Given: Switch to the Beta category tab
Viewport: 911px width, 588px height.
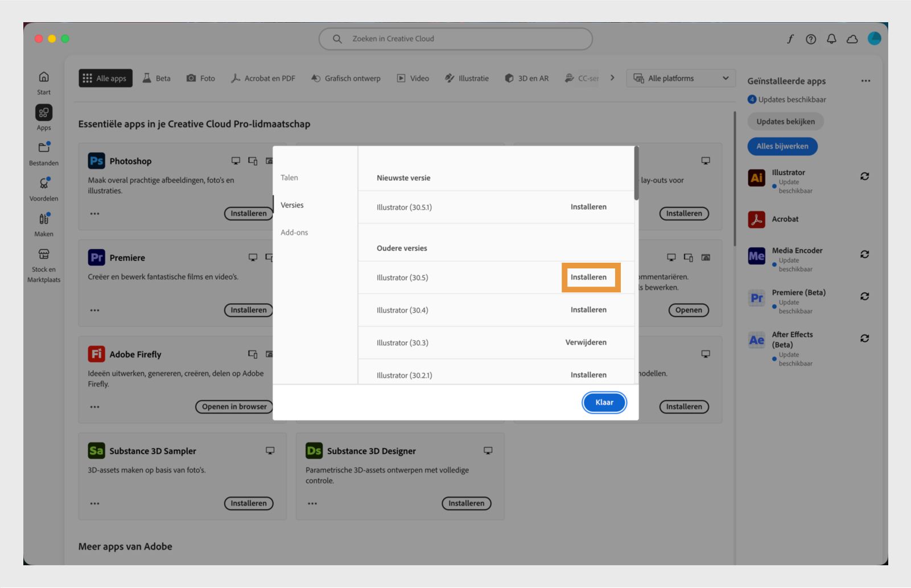Looking at the screenshot, I should (x=156, y=78).
